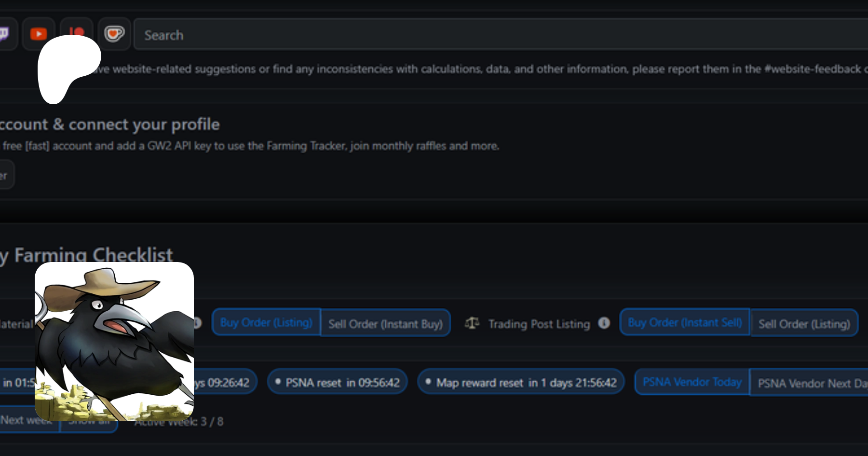868x456 pixels.
Task: Click the scales icon beside Trading Post Listing
Action: point(472,323)
